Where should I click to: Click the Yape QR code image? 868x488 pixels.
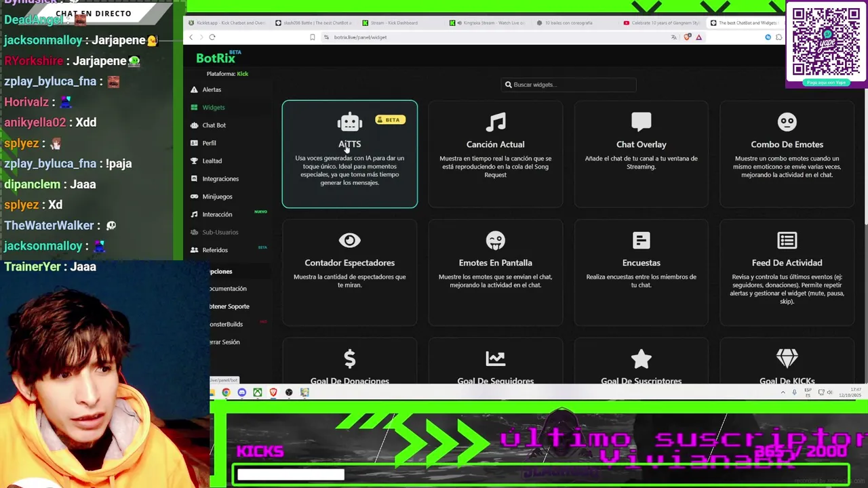point(826,41)
